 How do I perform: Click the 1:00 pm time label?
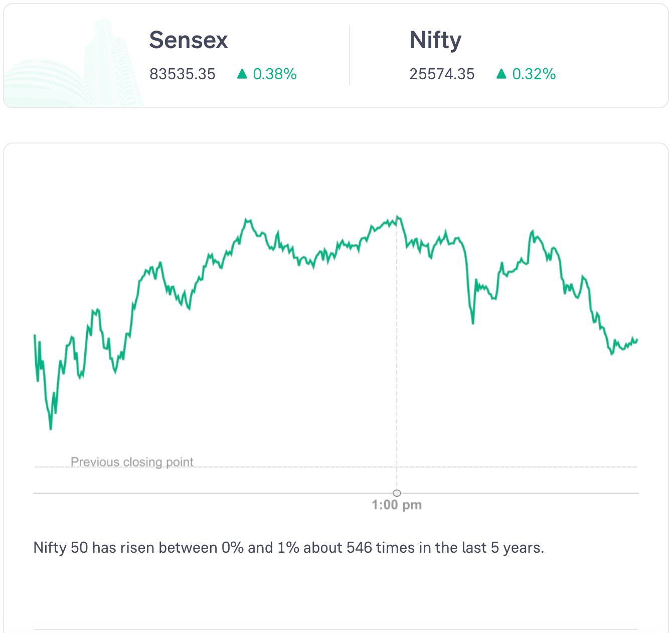pyautogui.click(x=397, y=505)
